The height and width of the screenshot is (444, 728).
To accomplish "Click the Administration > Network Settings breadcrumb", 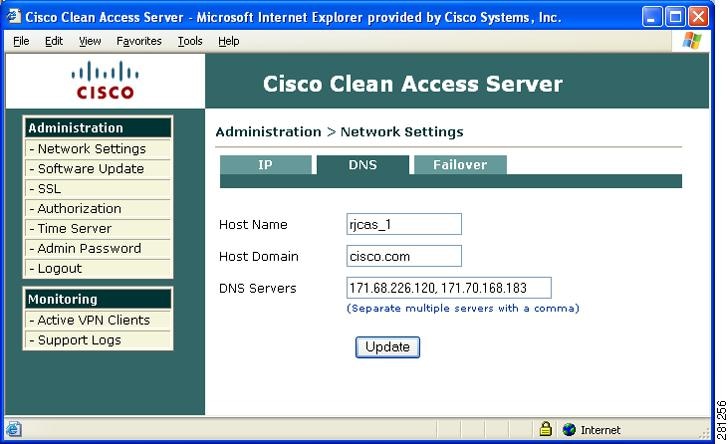I will 339,132.
